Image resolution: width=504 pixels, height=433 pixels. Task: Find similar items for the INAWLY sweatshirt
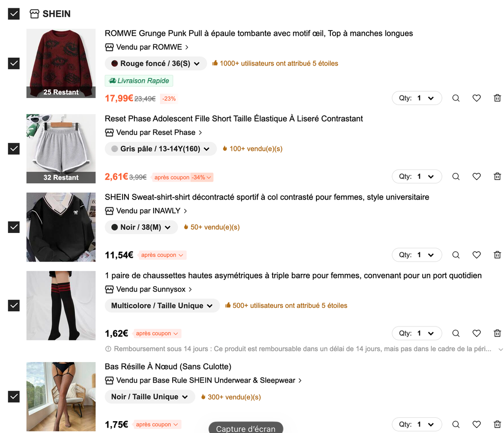click(x=456, y=255)
